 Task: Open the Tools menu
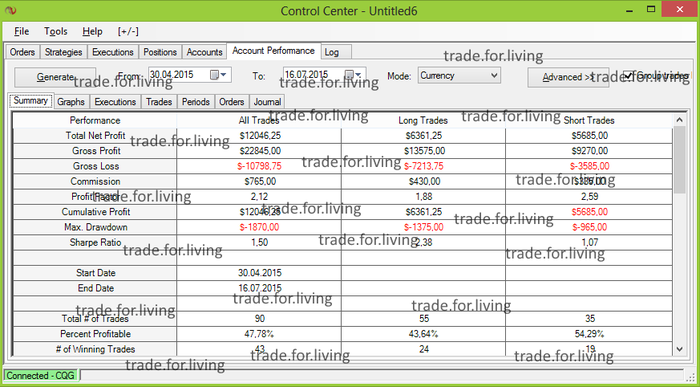pyautogui.click(x=56, y=31)
